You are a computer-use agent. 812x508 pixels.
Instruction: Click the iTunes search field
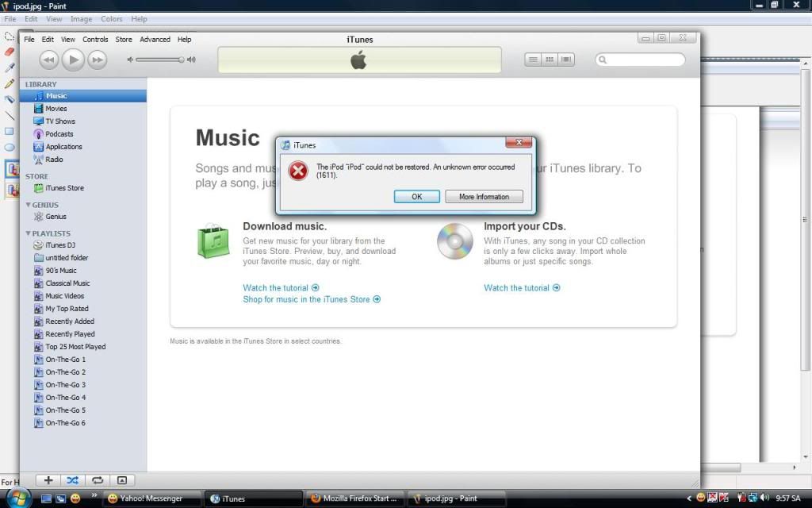(x=644, y=60)
